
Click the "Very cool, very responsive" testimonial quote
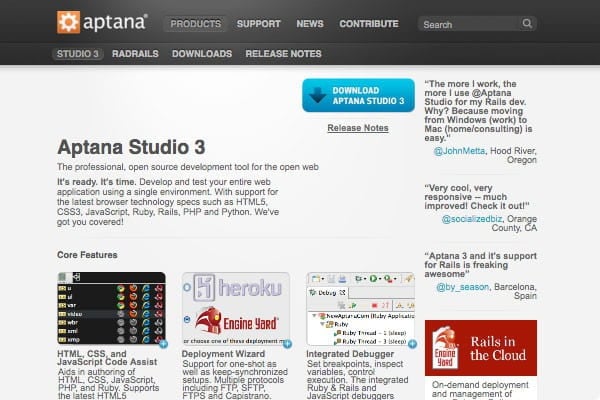pos(477,197)
